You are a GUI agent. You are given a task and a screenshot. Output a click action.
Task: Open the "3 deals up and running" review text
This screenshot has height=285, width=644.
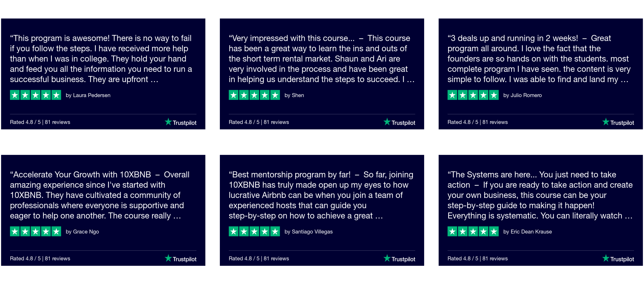point(539,59)
